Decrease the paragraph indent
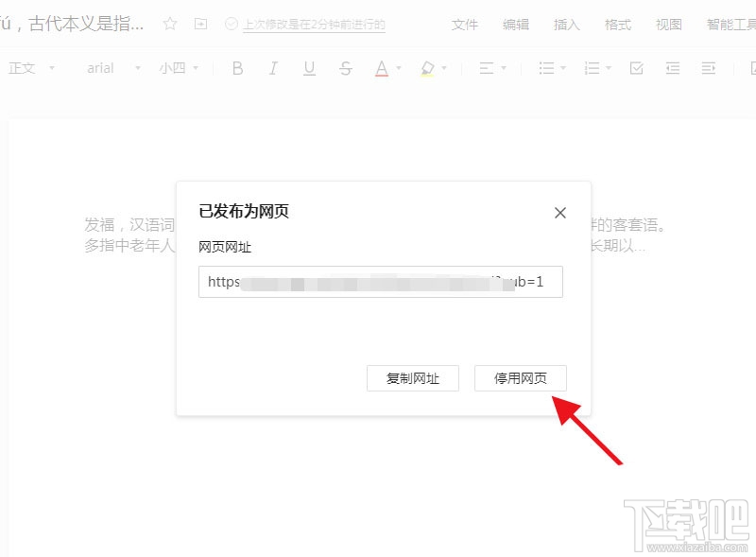Viewport: 756px width, 557px height. pos(671,68)
